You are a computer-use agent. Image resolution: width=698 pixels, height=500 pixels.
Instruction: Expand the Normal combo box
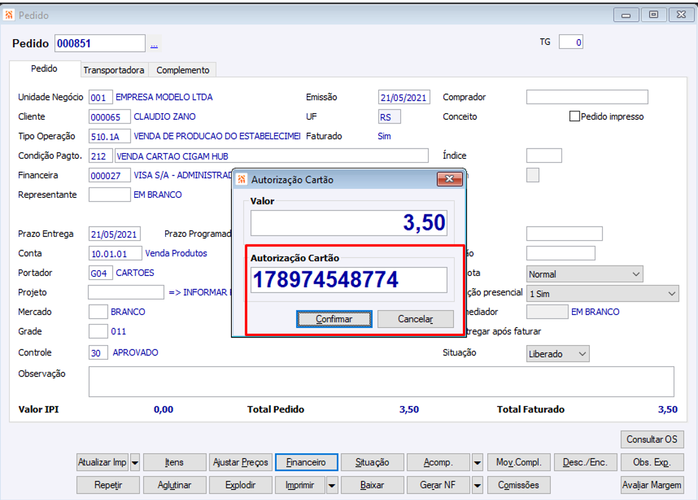click(x=584, y=274)
